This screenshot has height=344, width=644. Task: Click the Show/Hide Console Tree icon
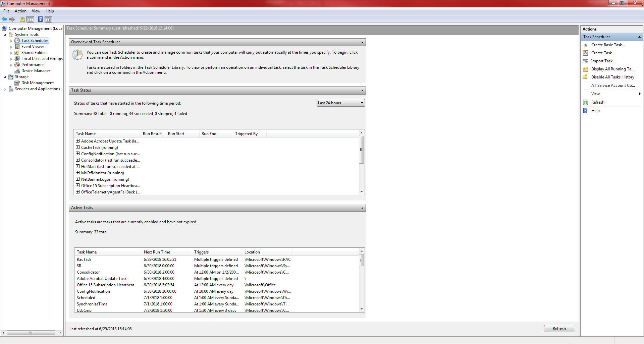click(x=31, y=19)
